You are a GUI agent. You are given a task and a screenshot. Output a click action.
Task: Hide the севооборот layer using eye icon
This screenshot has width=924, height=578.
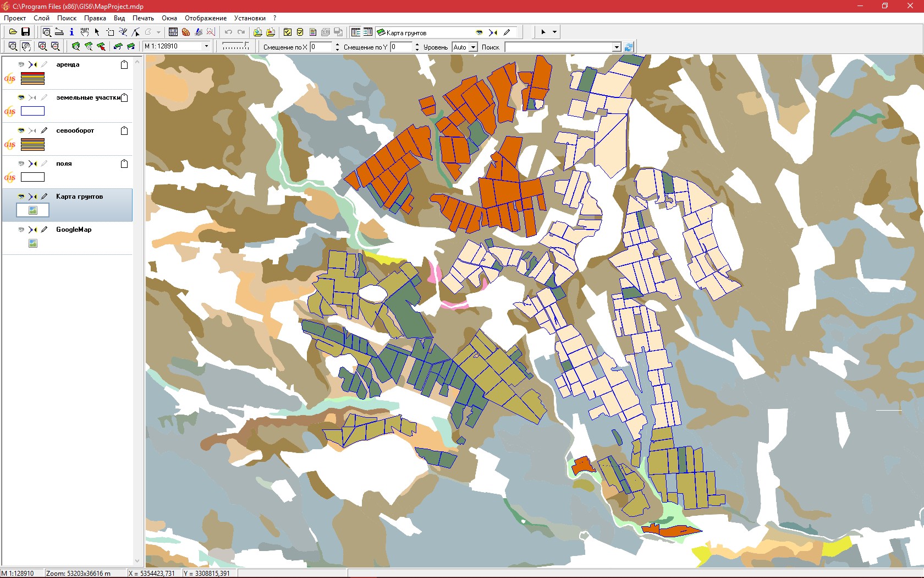point(21,130)
